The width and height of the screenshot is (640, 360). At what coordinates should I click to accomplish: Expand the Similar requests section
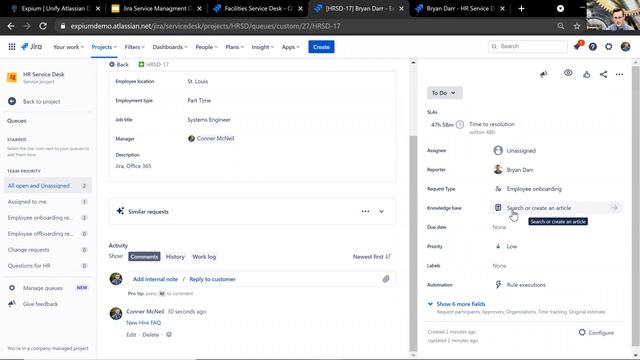click(381, 211)
